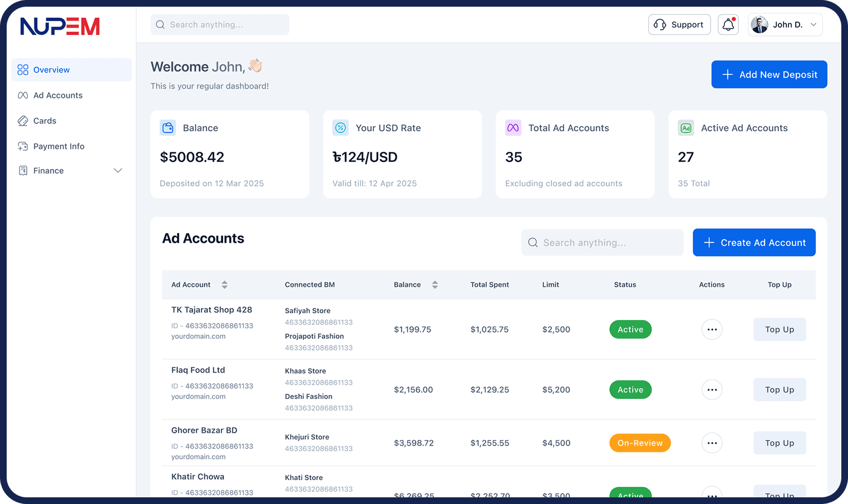The image size is (848, 504).
Task: Open three-dot actions for Ghorer Bazar BD
Action: pos(712,443)
